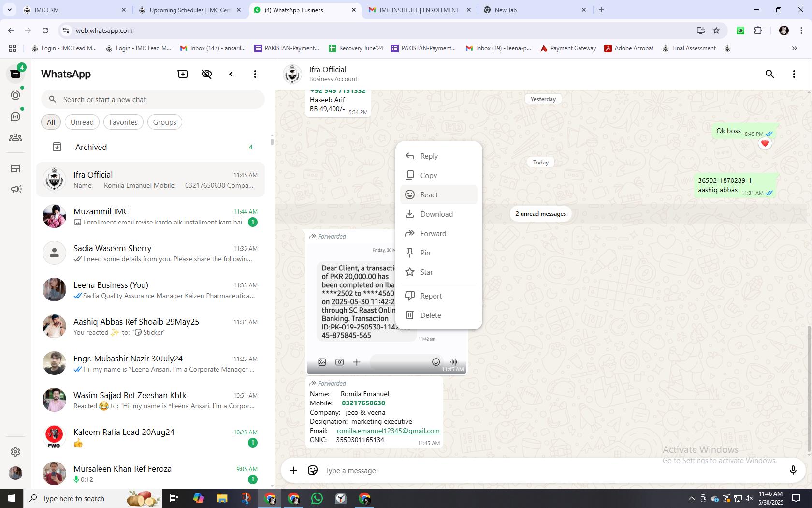Open the Advertise megaphone icon
The height and width of the screenshot is (508, 812).
(x=15, y=189)
